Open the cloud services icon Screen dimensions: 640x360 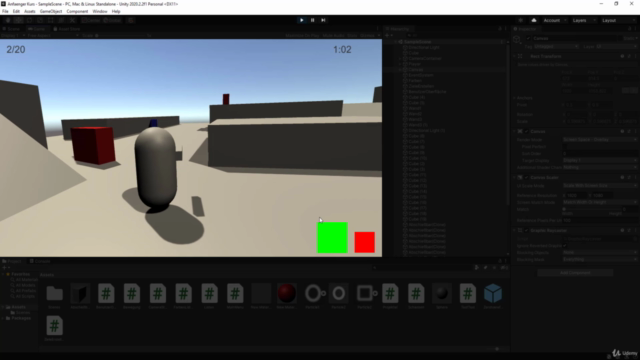coord(533,20)
